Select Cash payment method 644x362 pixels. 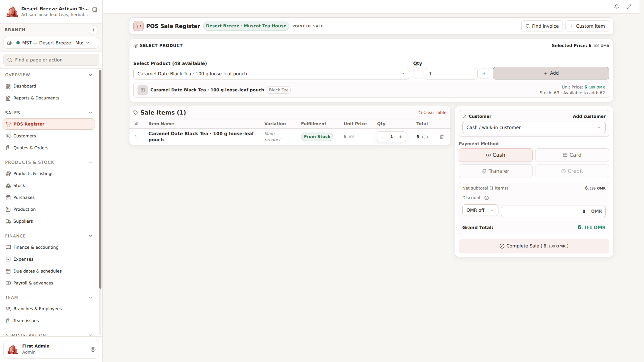point(496,155)
